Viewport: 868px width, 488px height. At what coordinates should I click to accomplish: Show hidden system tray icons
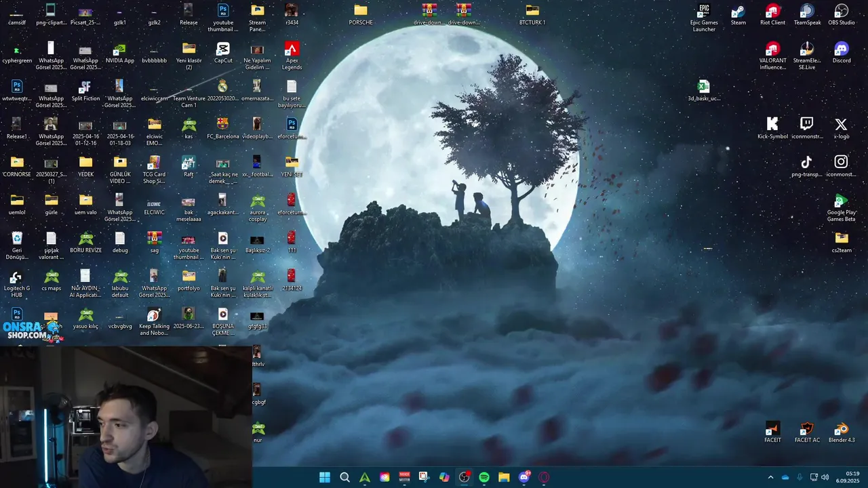click(770, 477)
